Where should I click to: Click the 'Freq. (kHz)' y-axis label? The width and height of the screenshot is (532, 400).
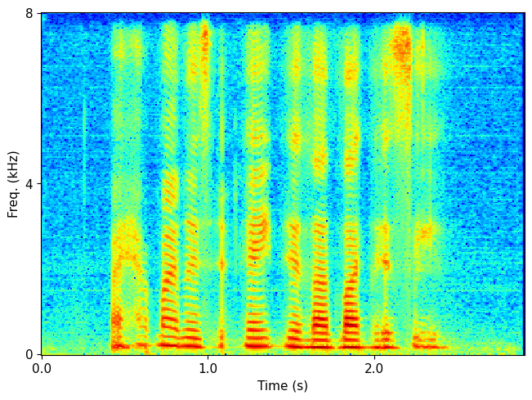(x=12, y=184)
